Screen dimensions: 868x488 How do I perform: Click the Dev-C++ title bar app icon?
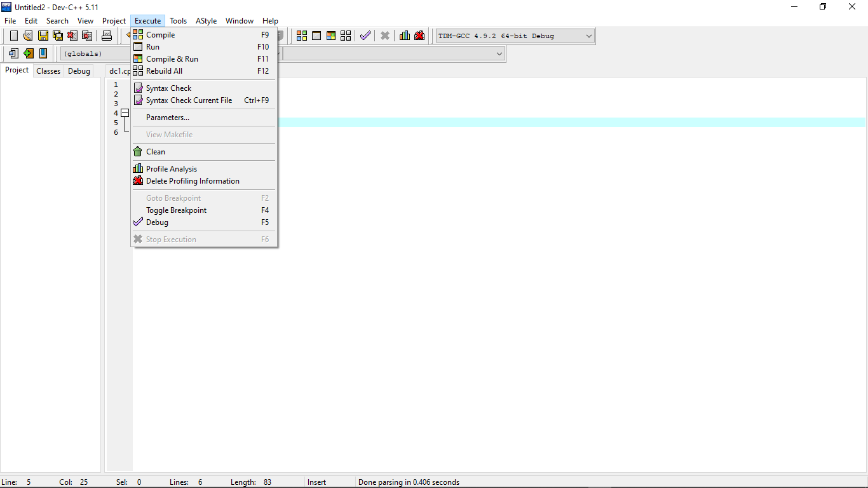tap(6, 7)
